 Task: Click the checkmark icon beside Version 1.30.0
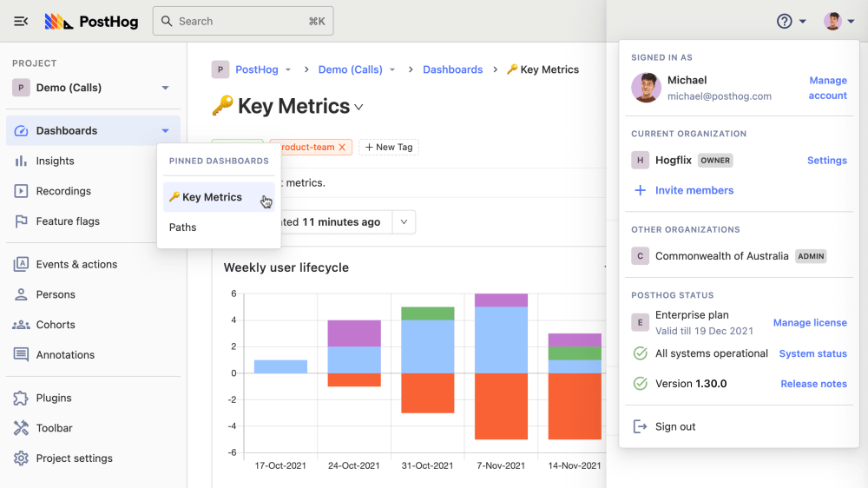tap(640, 383)
